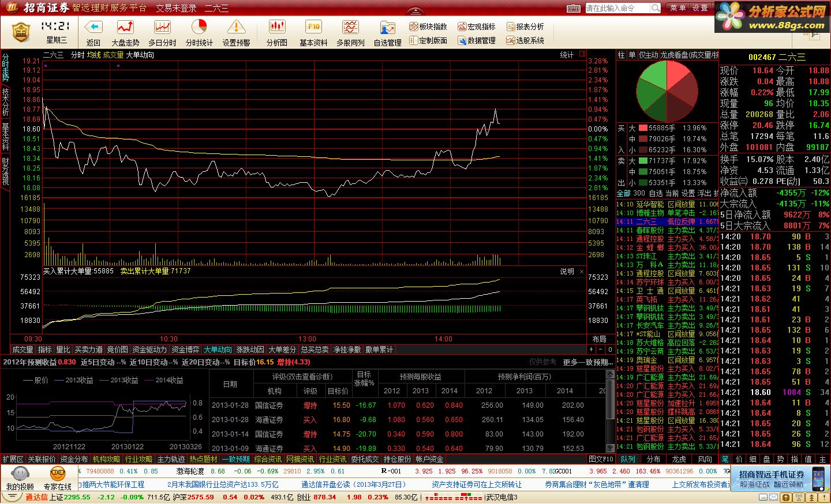
Task: Open 数据管理 toolbar item
Action: point(477,40)
